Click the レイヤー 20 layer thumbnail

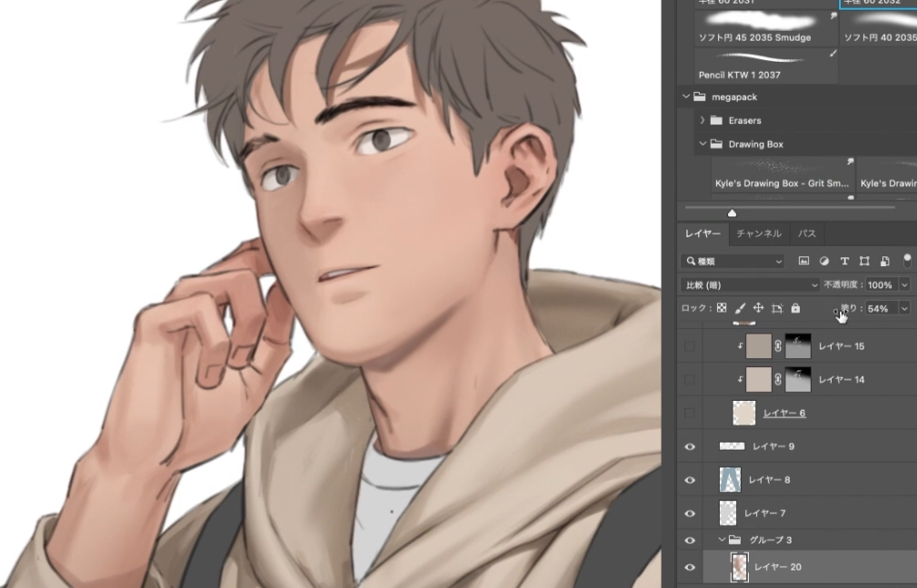pyautogui.click(x=739, y=567)
